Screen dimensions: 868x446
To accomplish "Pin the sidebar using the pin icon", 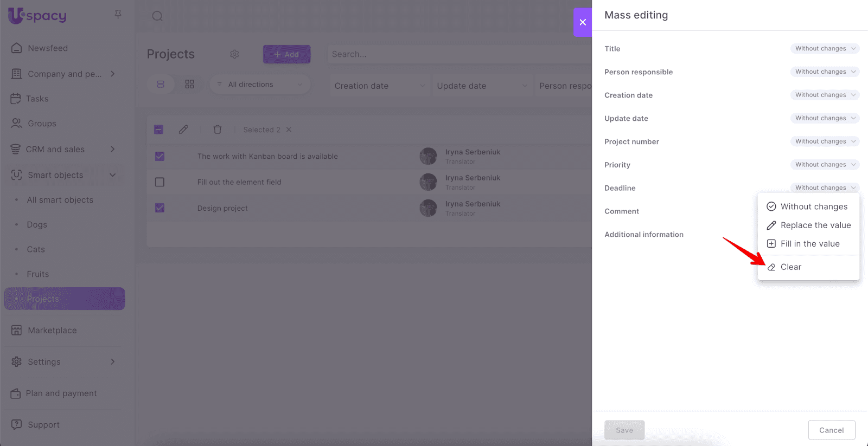I will (x=118, y=15).
